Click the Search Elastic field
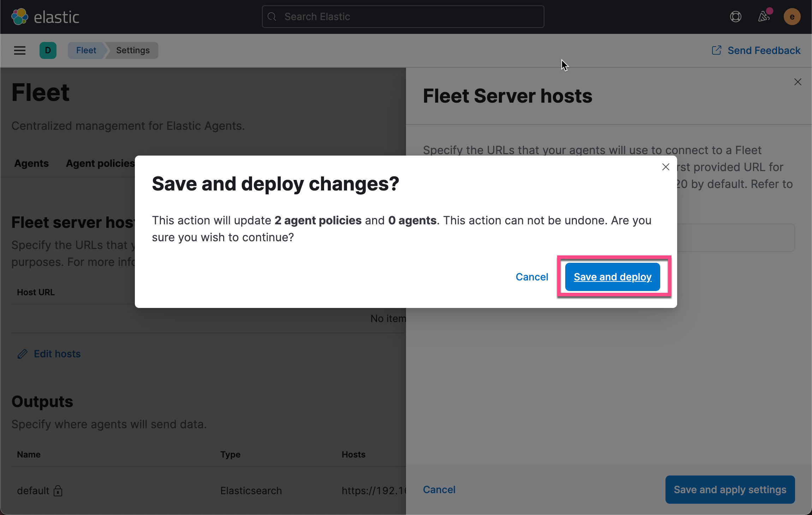 (x=402, y=17)
